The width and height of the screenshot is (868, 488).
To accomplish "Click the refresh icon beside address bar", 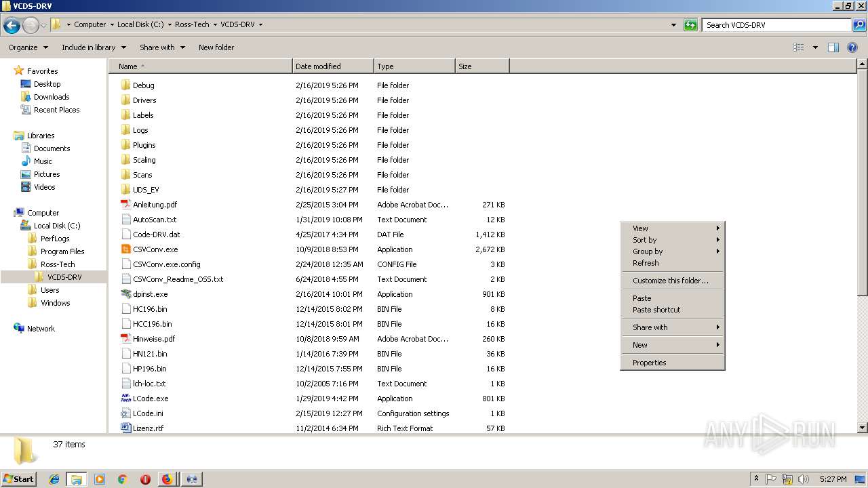I will tap(690, 25).
